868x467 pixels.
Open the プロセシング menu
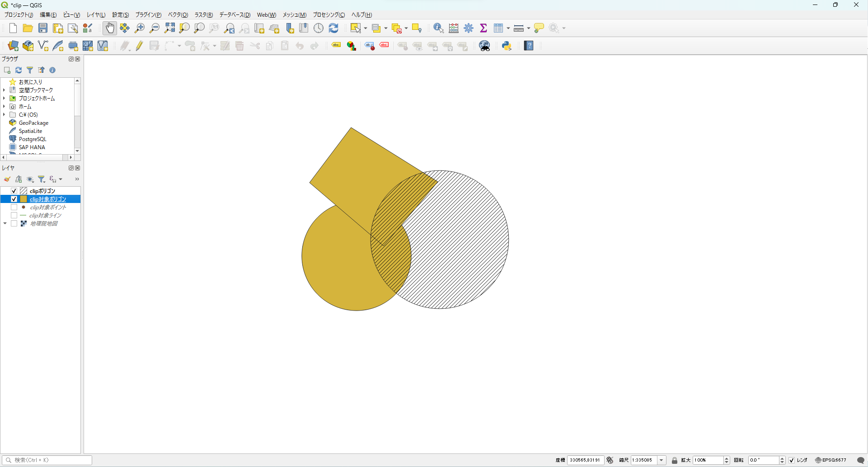[328, 15]
